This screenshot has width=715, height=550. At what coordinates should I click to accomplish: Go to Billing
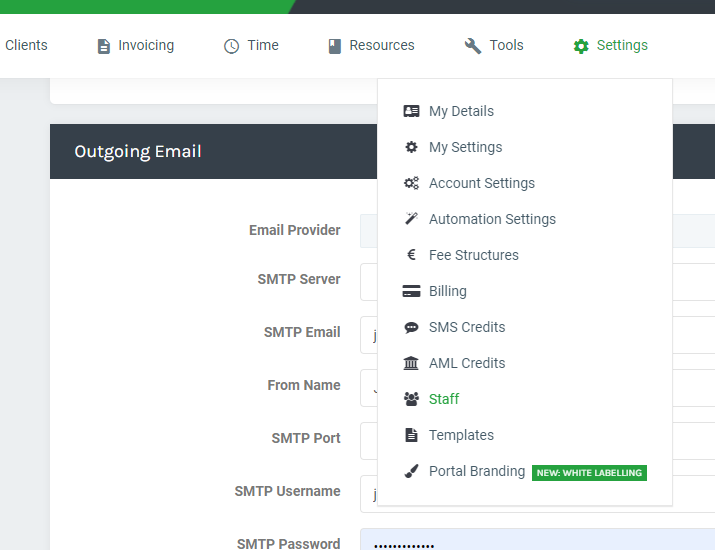448,291
